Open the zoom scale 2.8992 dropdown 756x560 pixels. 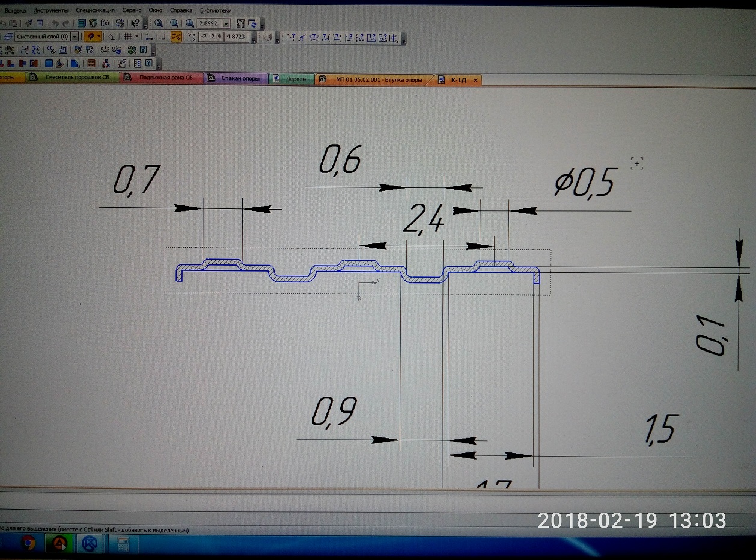coord(226,24)
